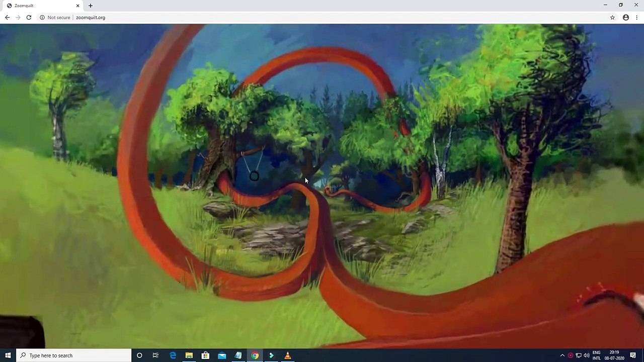Screen dimensions: 644x362
Task: Open the Windows Start menu
Action: point(8,355)
